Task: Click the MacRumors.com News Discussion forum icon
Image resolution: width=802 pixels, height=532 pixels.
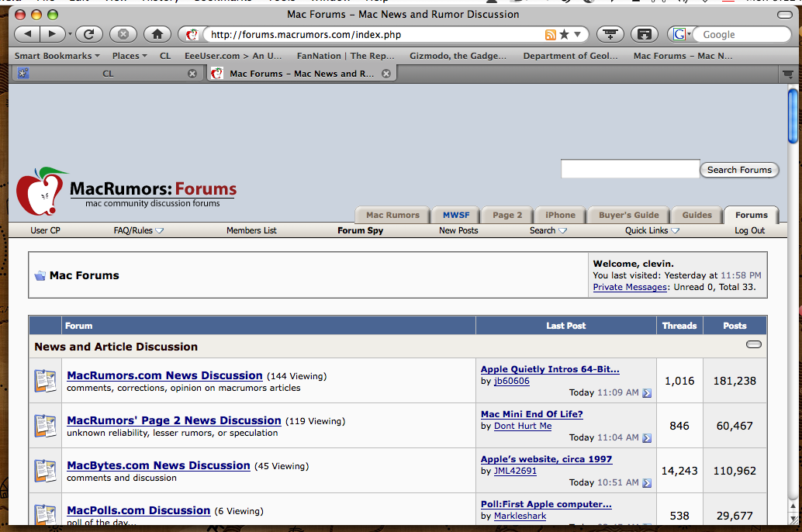Action: click(45, 381)
